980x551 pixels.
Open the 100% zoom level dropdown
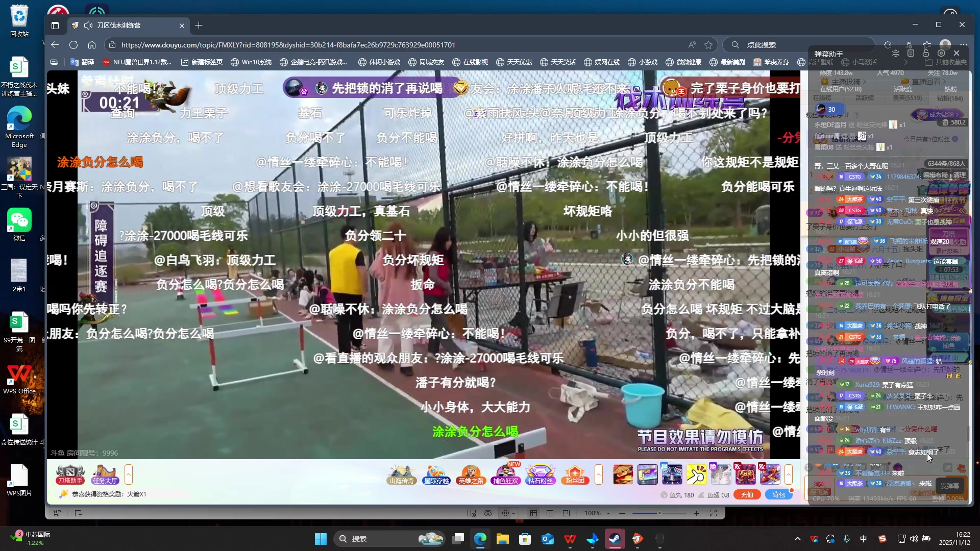tap(595, 513)
